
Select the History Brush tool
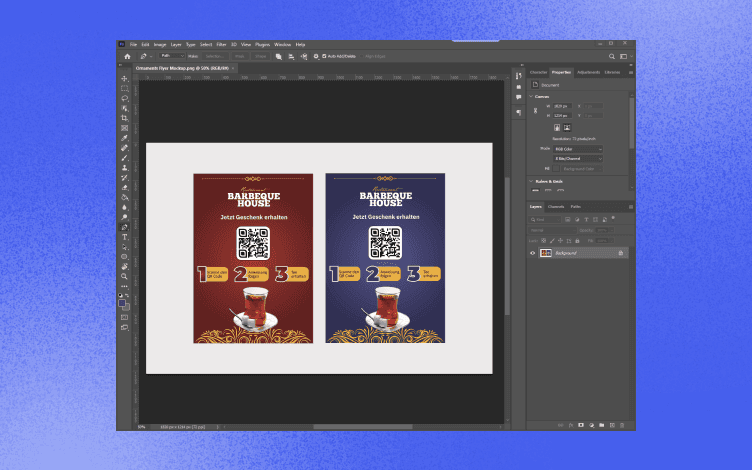(125, 177)
